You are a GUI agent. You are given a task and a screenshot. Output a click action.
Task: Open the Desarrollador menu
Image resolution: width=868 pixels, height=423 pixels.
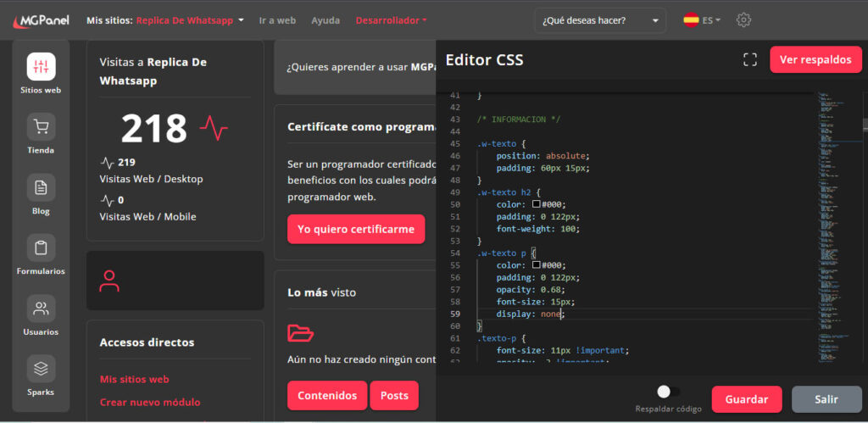391,19
